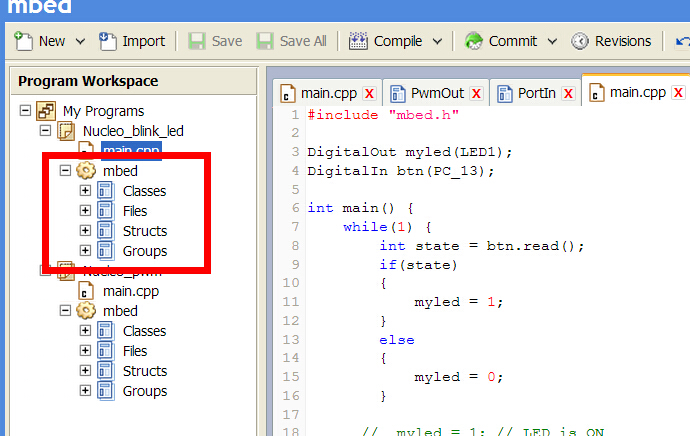Switch to the first main.cpp editor tab
The image size is (690, 436).
click(x=328, y=93)
